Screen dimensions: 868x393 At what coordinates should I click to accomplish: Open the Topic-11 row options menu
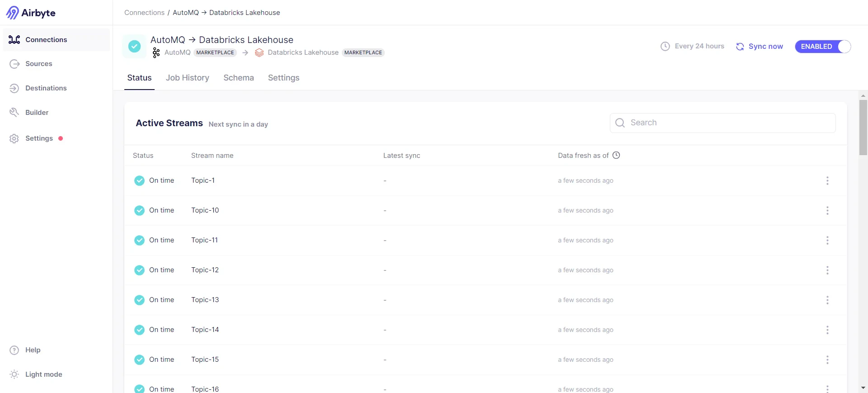point(827,240)
